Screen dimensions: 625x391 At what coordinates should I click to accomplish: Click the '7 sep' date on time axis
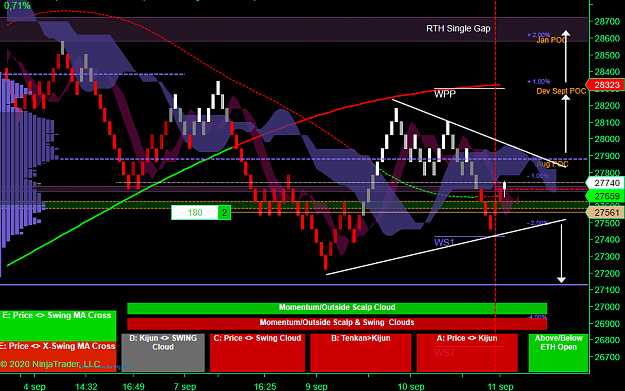pos(185,387)
